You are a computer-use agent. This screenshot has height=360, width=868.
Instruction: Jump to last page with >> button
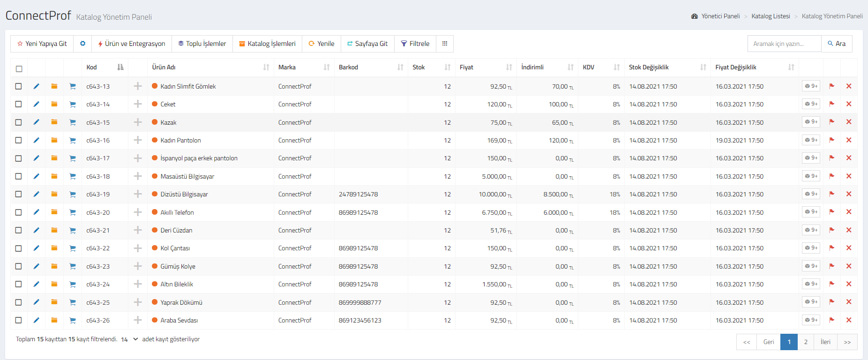[847, 342]
